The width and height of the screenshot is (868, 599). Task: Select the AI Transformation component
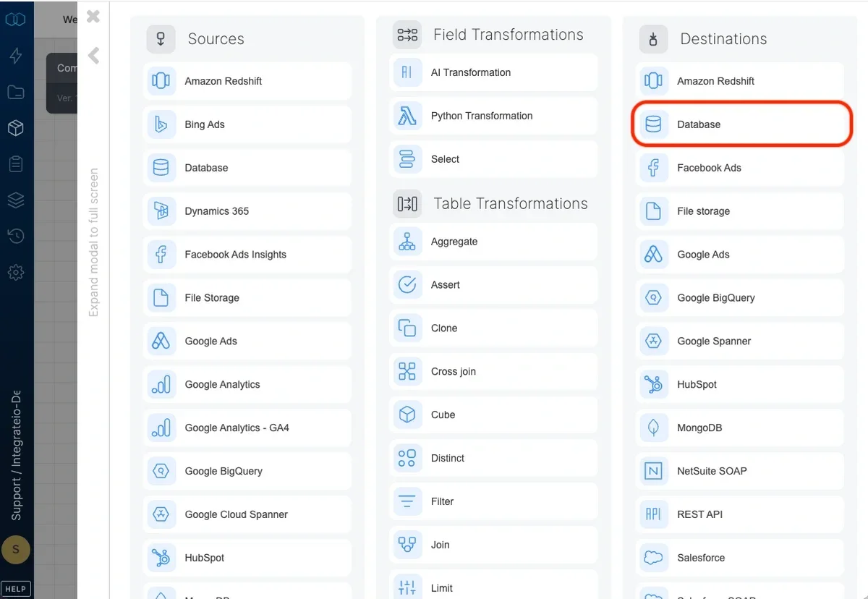[493, 72]
